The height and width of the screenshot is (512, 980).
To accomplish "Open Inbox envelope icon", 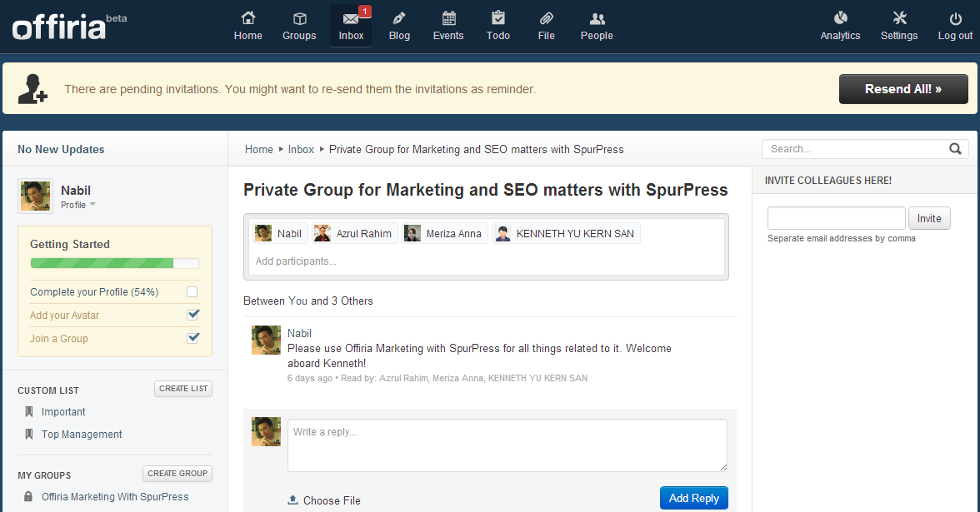I will [351, 19].
